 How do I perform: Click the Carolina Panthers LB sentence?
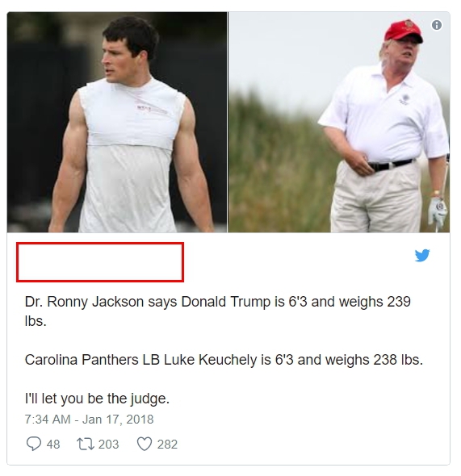(x=224, y=360)
